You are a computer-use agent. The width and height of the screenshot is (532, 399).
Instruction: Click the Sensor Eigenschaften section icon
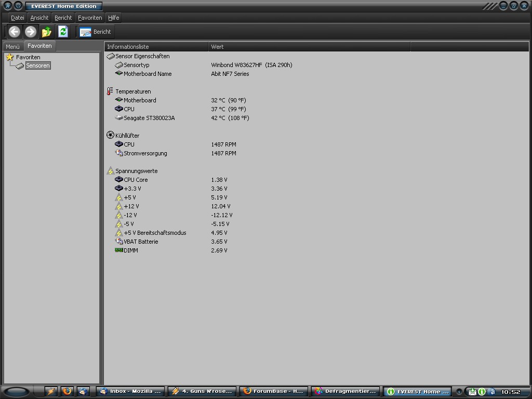click(111, 56)
